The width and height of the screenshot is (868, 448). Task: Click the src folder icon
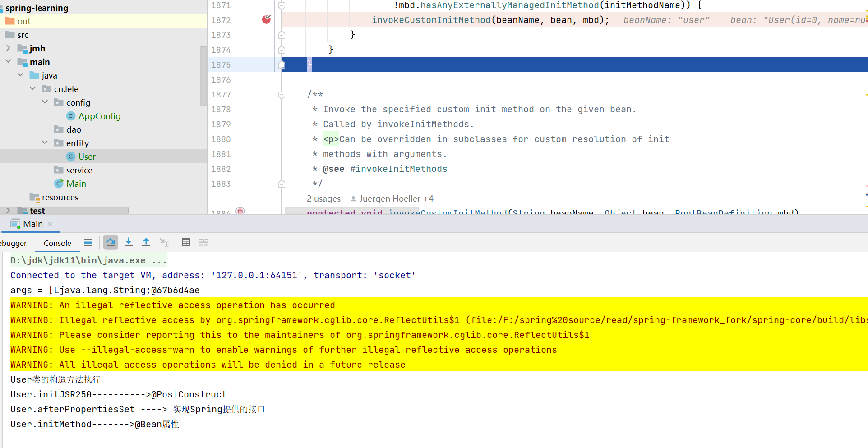[10, 35]
